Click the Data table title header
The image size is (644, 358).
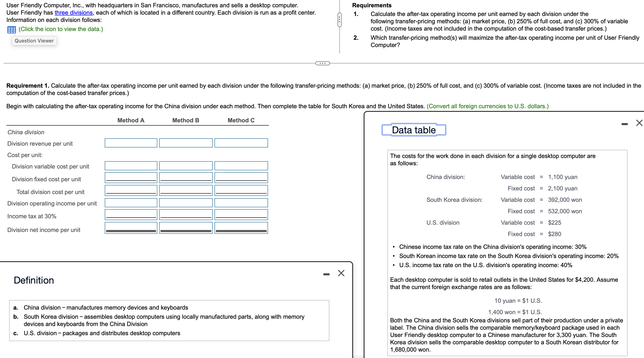click(x=413, y=130)
